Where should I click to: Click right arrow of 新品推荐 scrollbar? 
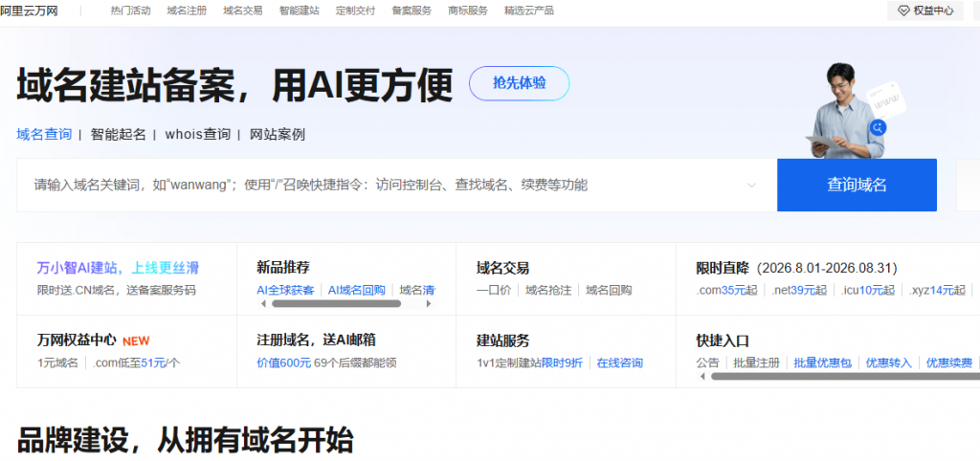[x=428, y=303]
